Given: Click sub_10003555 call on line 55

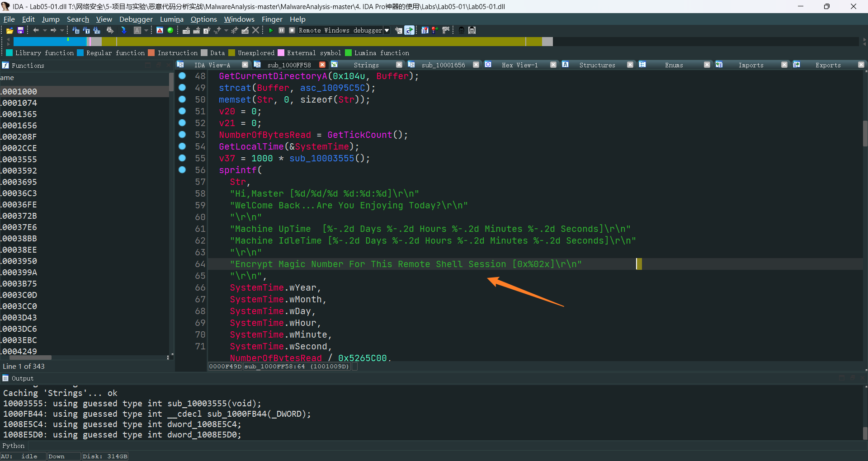Looking at the screenshot, I should 322,158.
